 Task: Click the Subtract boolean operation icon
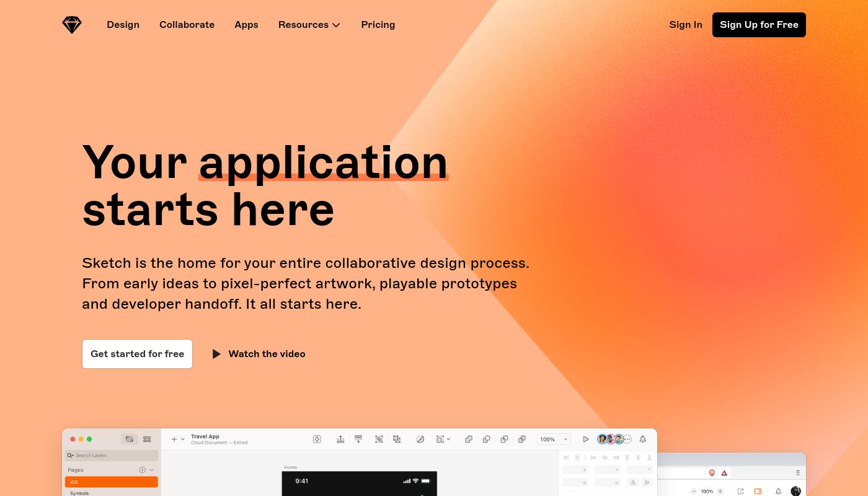click(487, 439)
